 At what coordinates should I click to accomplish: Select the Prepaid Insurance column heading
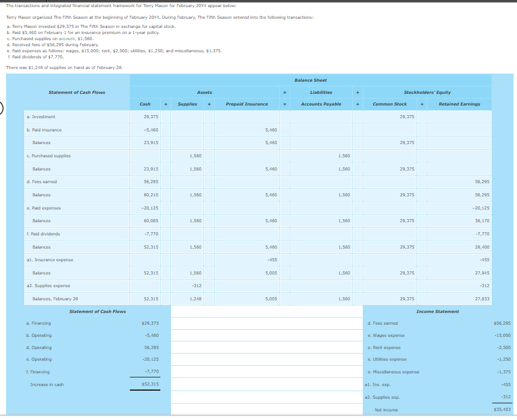pyautogui.click(x=246, y=103)
